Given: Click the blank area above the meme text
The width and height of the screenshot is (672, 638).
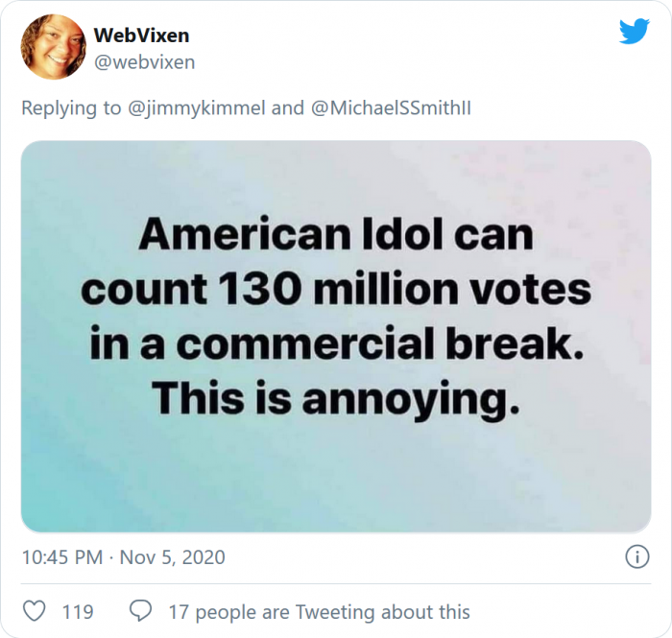Looking at the screenshot, I should (335, 177).
